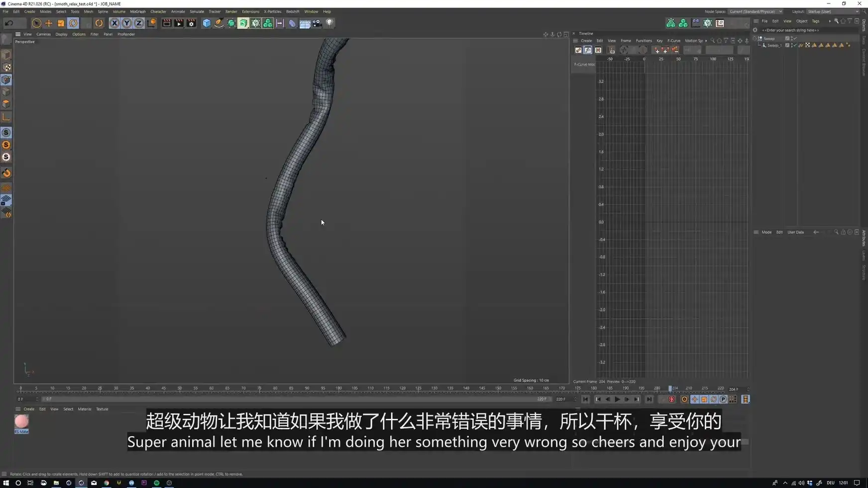
Task: Enable parameter keyframing with the P toggle
Action: 723,399
